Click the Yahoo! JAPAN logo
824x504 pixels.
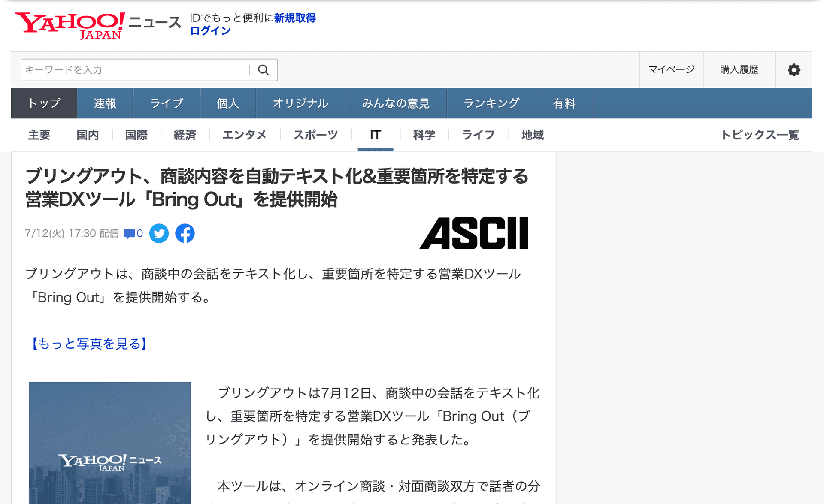[x=70, y=26]
